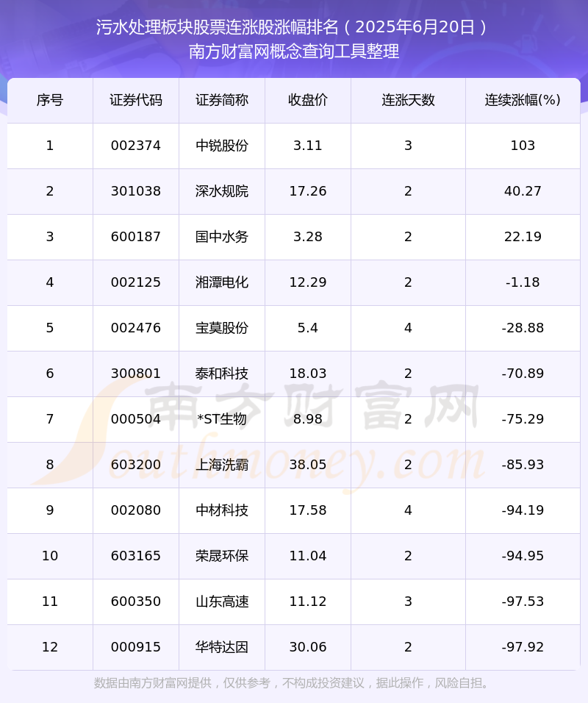Image resolution: width=588 pixels, height=703 pixels.
Task: Click closing price 3.28
Action: [x=308, y=237]
